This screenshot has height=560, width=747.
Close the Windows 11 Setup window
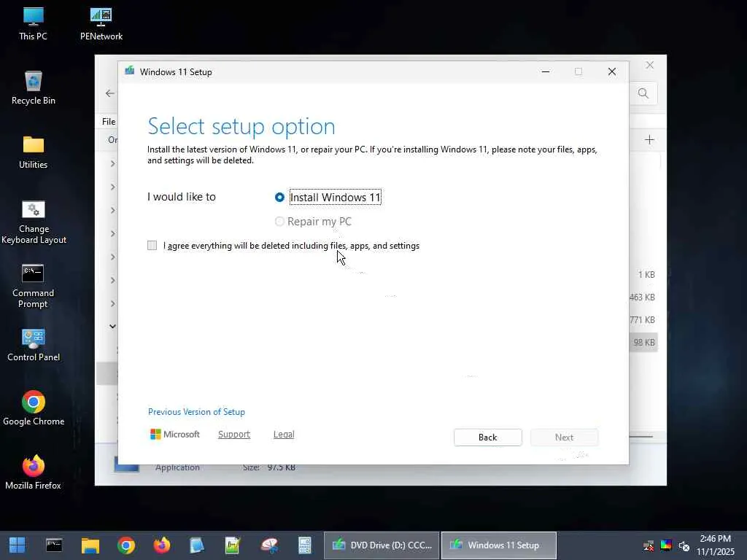(612, 72)
